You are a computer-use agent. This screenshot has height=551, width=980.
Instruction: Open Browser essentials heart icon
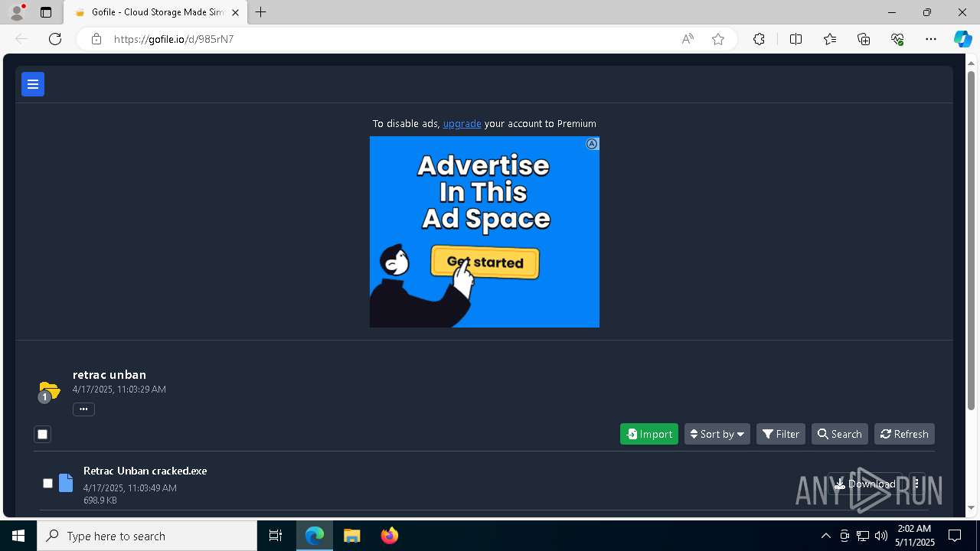pyautogui.click(x=897, y=39)
